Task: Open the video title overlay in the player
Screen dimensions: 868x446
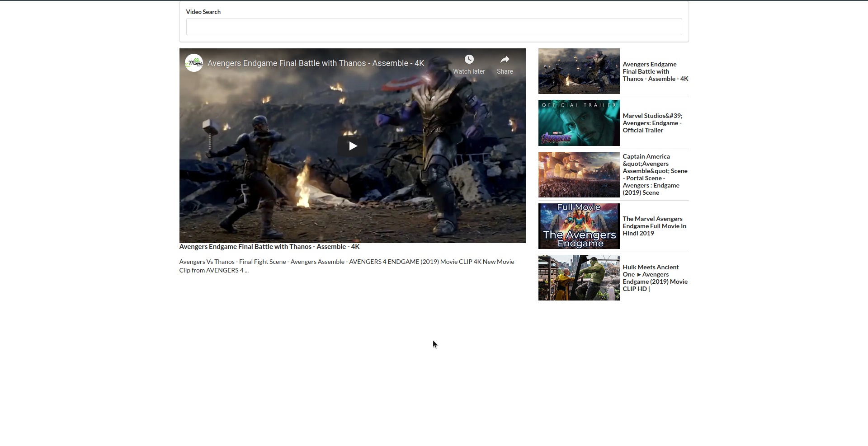Action: 316,63
